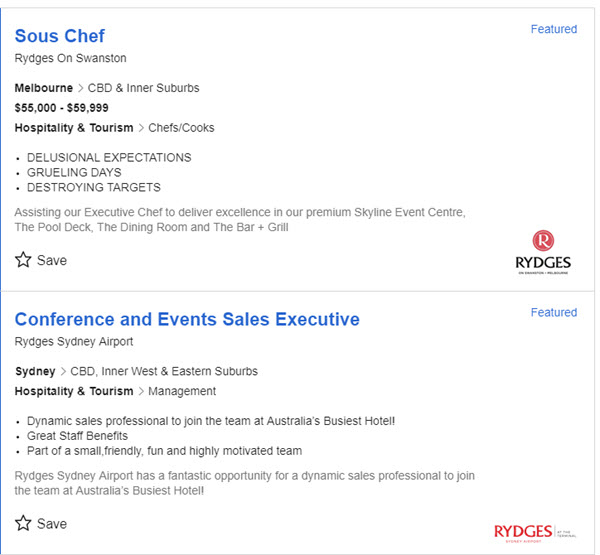Filter jobs by Sydney location
The height and width of the screenshot is (555, 600).
point(35,371)
